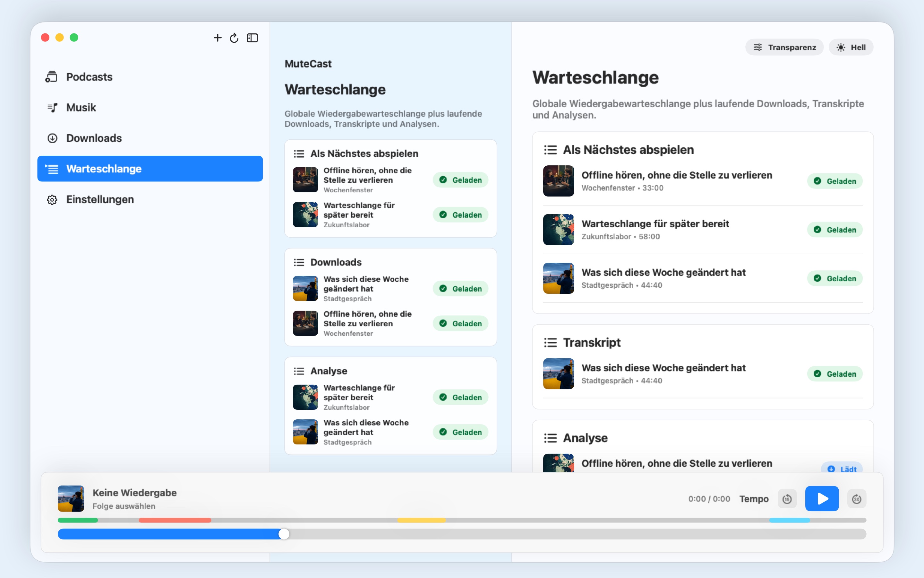Click the Lädt badge in right Analyse section
Image resolution: width=924 pixels, height=578 pixels.
(x=842, y=468)
